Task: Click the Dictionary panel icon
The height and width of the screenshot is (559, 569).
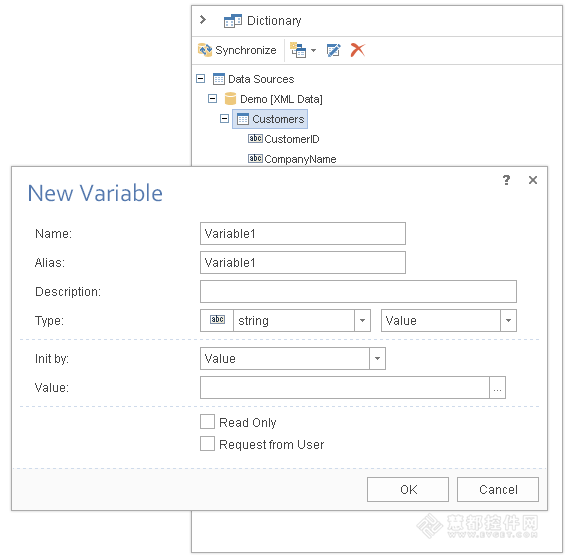Action: click(233, 21)
